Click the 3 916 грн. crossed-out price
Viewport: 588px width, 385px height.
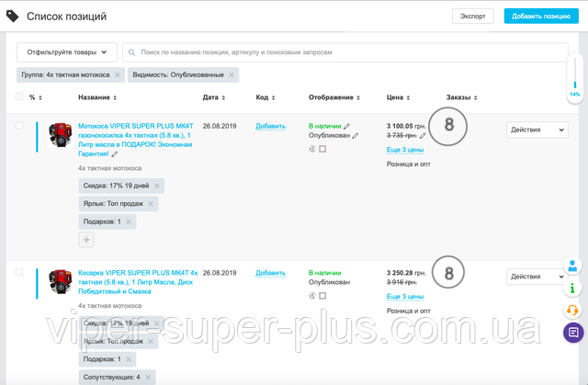401,282
